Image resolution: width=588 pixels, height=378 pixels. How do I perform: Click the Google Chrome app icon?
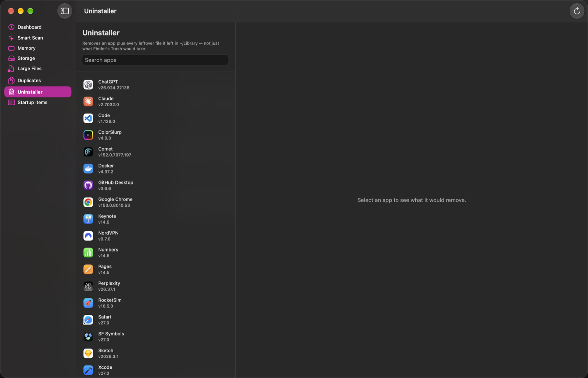(x=88, y=202)
